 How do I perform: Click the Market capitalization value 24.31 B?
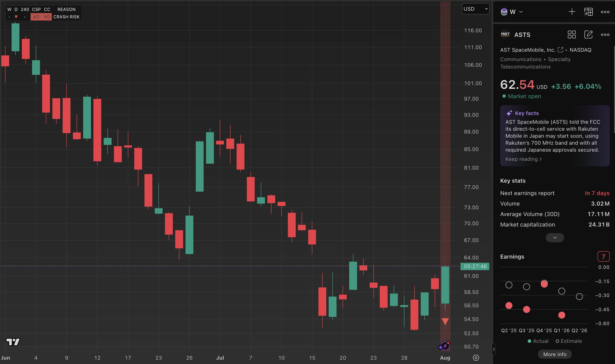599,225
